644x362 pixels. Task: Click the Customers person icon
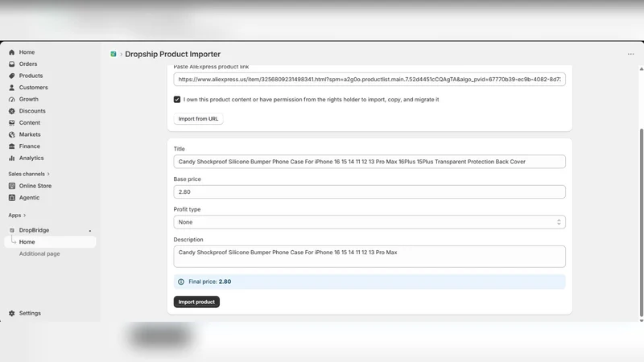(11, 88)
